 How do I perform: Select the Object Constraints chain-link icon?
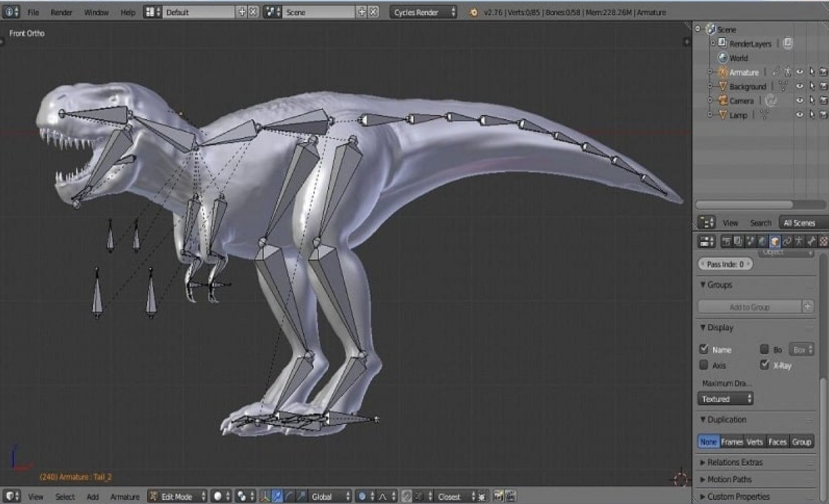point(787,241)
